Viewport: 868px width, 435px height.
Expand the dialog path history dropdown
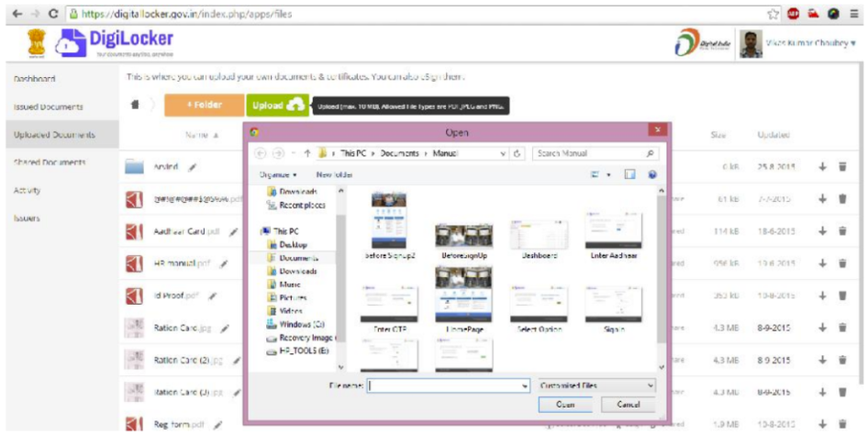pyautogui.click(x=502, y=153)
